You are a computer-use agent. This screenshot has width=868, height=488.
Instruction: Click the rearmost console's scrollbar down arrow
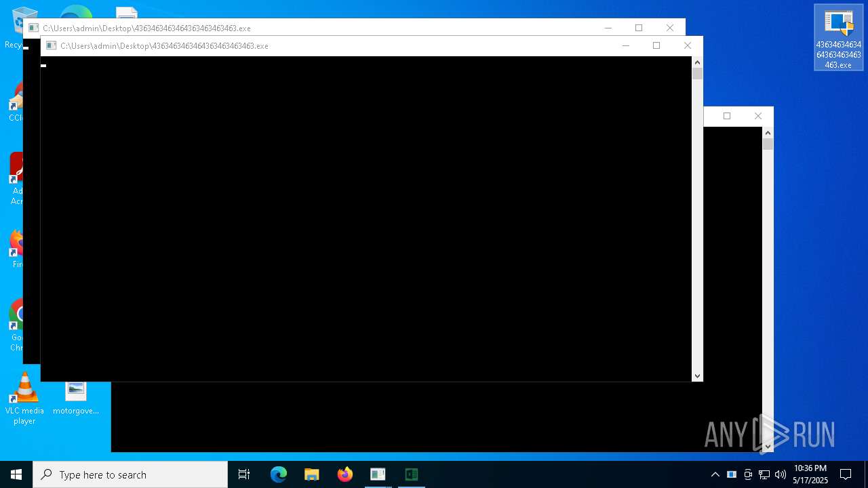point(768,446)
